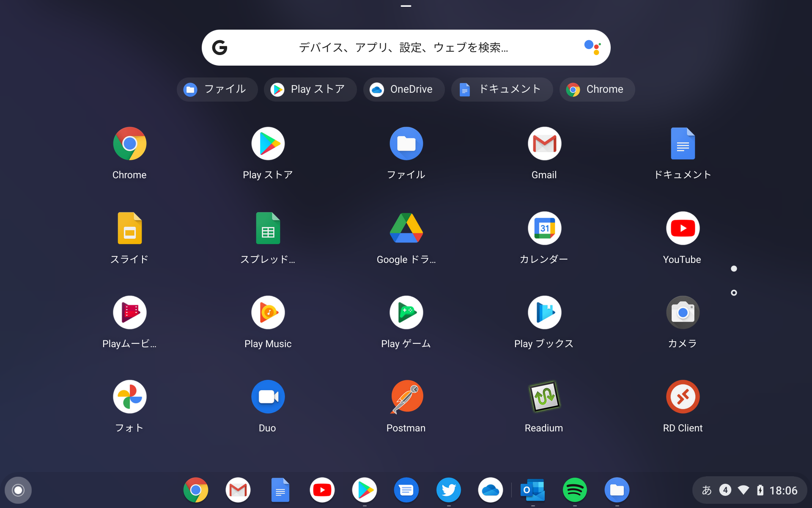Open the Postman app
Viewport: 812px width, 508px height.
(405, 397)
